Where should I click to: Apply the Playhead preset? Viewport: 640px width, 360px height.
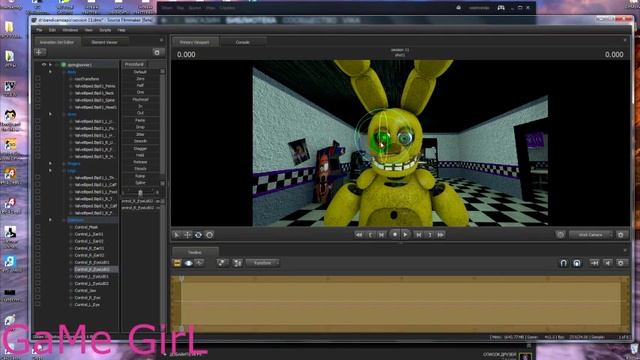140,100
